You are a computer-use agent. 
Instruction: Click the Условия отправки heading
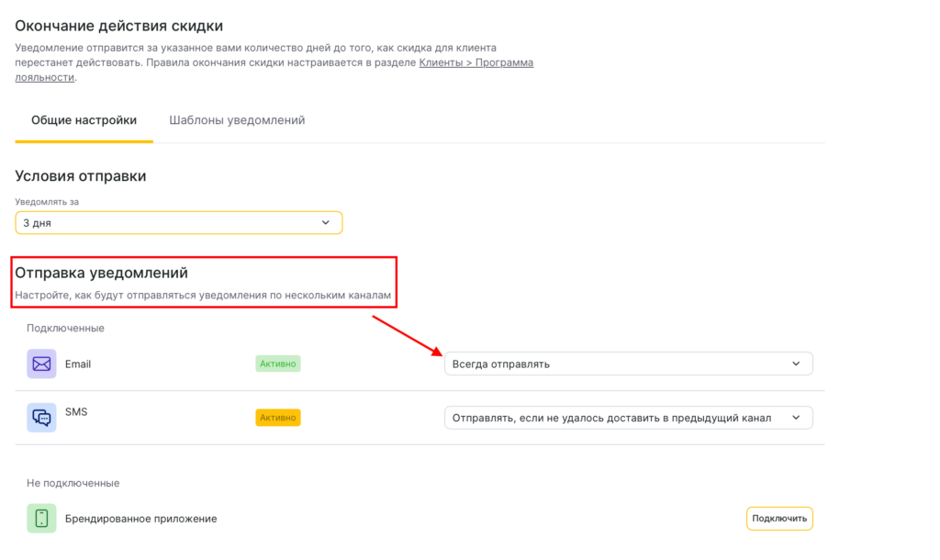coord(81,176)
